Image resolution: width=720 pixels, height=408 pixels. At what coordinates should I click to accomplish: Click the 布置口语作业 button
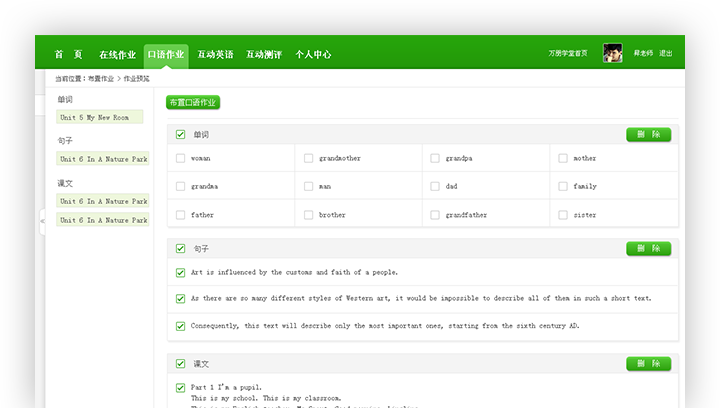point(193,102)
